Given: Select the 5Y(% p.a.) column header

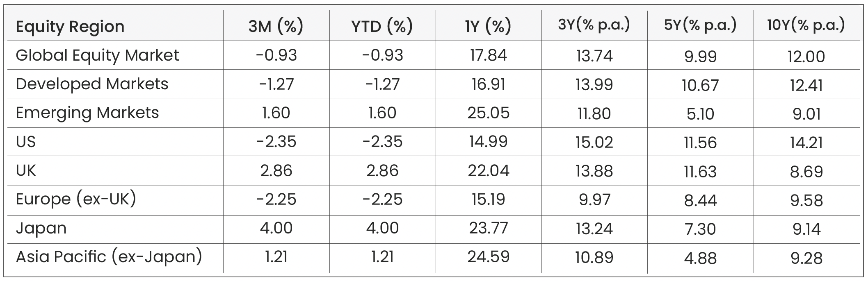Looking at the screenshot, I should point(700,25).
